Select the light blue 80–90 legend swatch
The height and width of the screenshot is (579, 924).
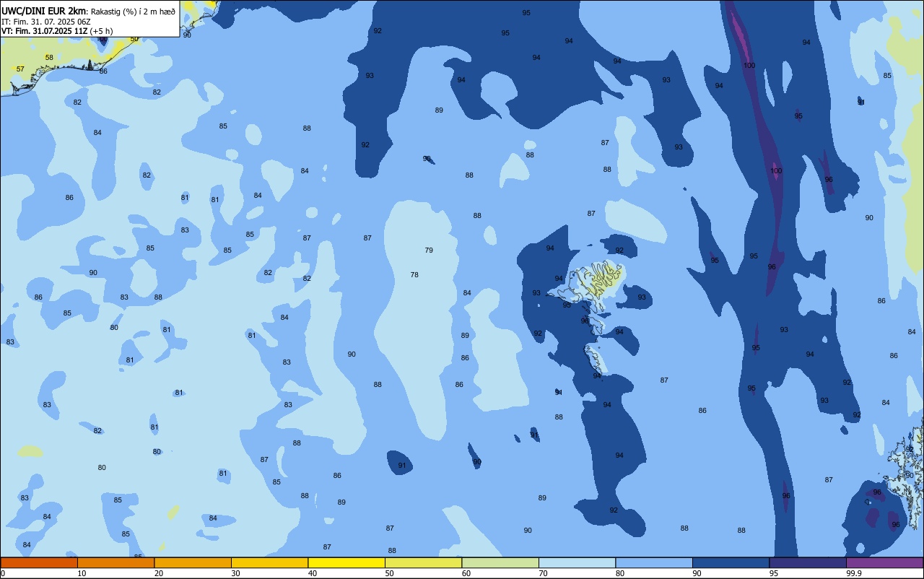tap(654, 562)
